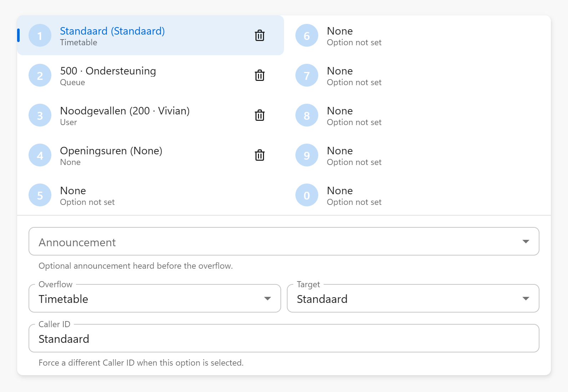Open the Target Standaard dropdown
Screen dimensions: 568x392
(413, 299)
